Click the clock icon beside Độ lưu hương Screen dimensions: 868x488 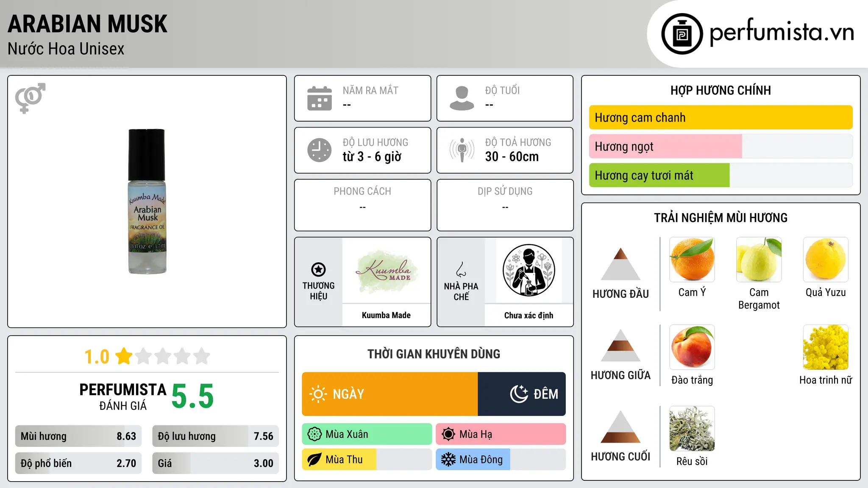tap(320, 150)
